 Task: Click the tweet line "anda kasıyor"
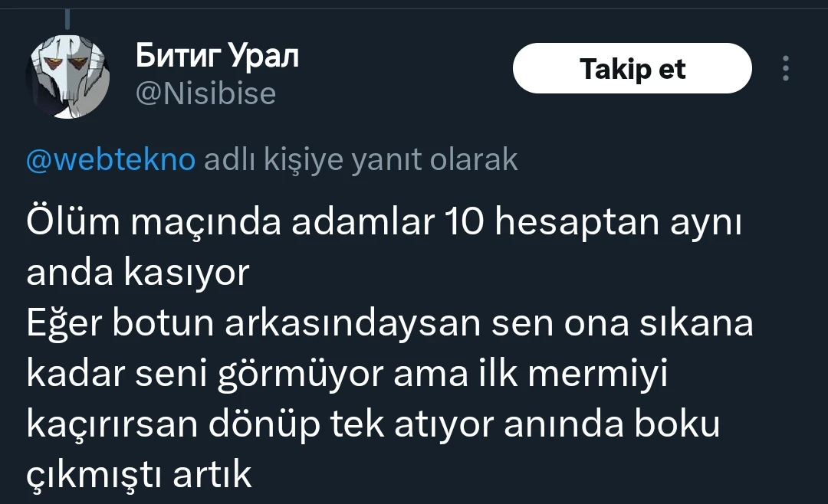pos(138,273)
